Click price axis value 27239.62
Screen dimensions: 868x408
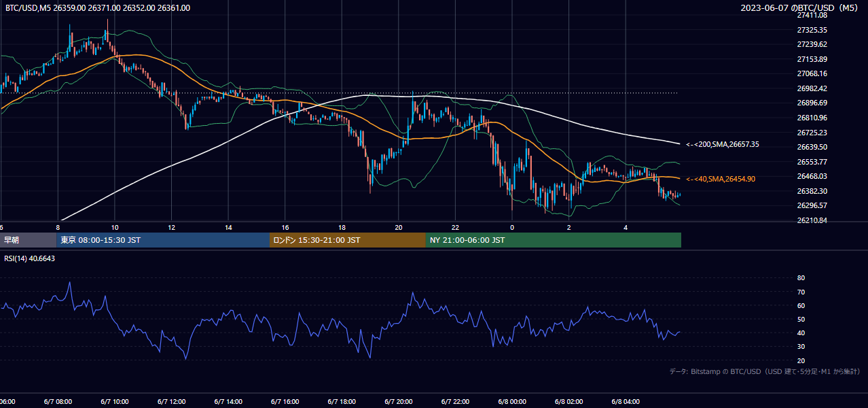[x=812, y=44]
